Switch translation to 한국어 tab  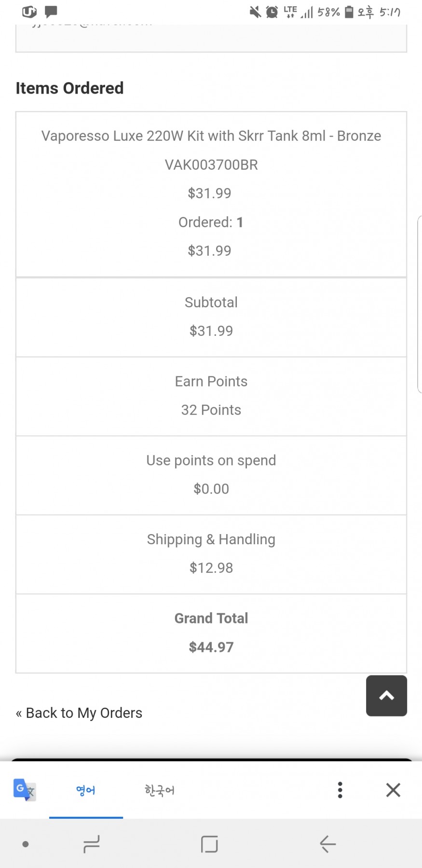pos(159,790)
